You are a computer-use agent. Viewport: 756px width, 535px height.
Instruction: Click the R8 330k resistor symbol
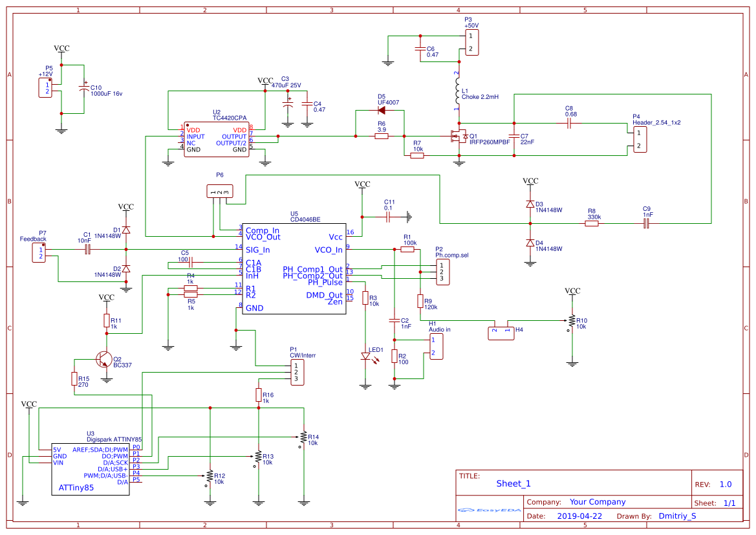point(592,224)
